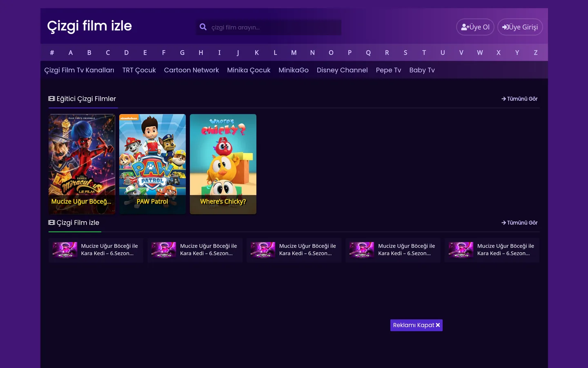This screenshot has height=368, width=588.
Task: Filter cartoons by letter N
Action: pyautogui.click(x=312, y=52)
